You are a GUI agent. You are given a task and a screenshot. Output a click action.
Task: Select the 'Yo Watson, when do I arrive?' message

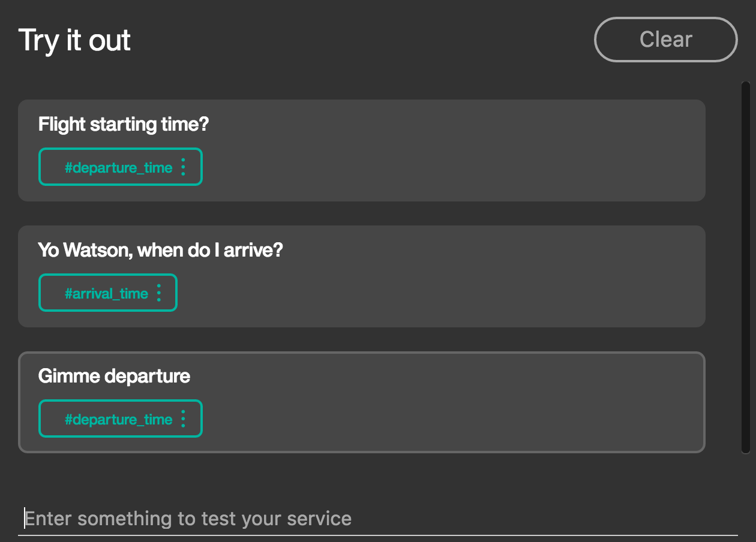coord(160,250)
